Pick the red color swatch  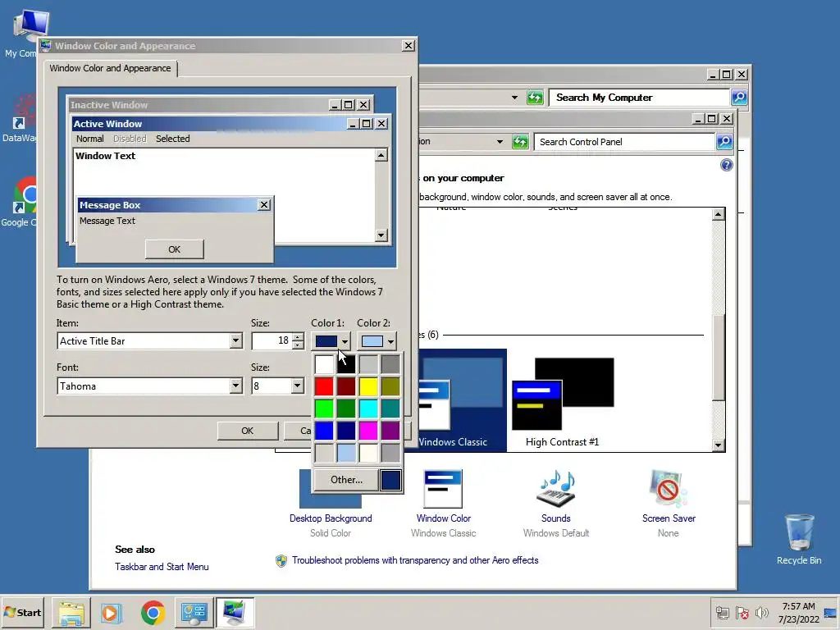(x=324, y=386)
